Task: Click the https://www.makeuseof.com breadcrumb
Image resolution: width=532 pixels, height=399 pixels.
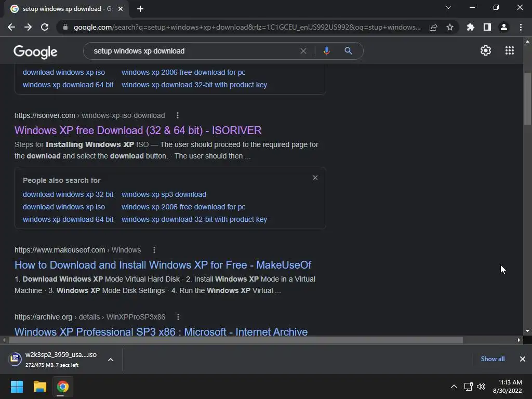Action: coord(60,250)
